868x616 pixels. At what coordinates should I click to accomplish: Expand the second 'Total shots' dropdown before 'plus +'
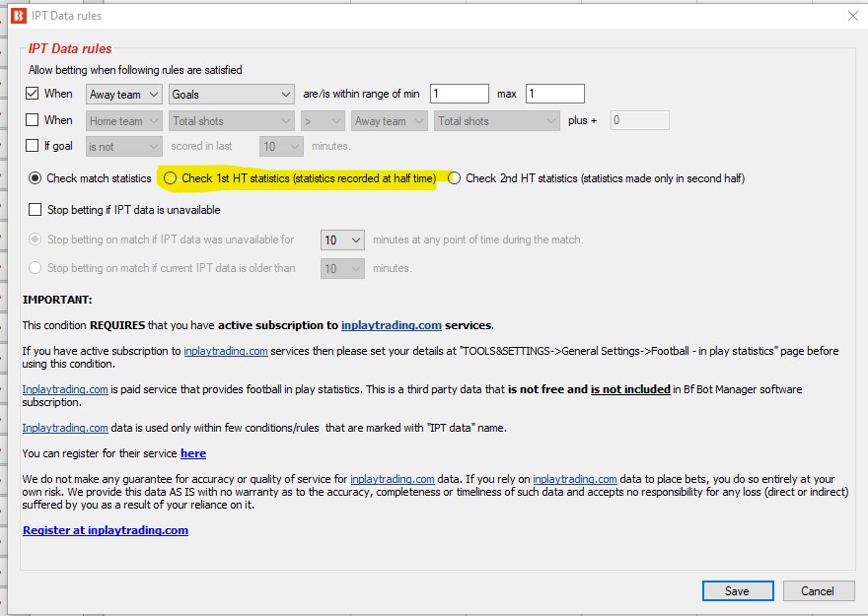[496, 120]
